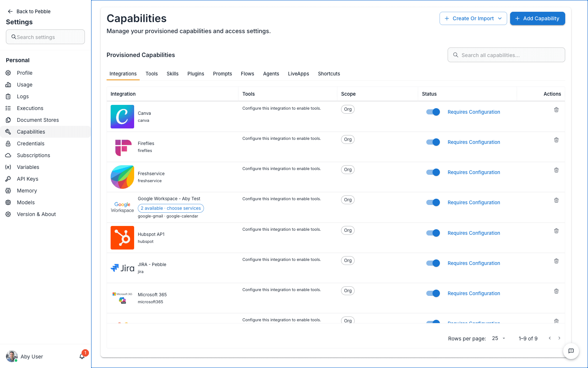Open Document Stores in sidebar
Viewport: 588px width, 368px height.
click(45, 120)
